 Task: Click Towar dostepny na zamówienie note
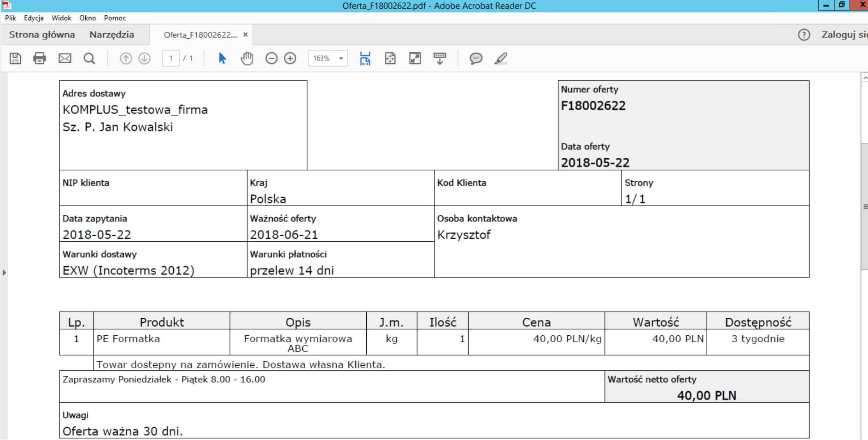[x=240, y=364]
